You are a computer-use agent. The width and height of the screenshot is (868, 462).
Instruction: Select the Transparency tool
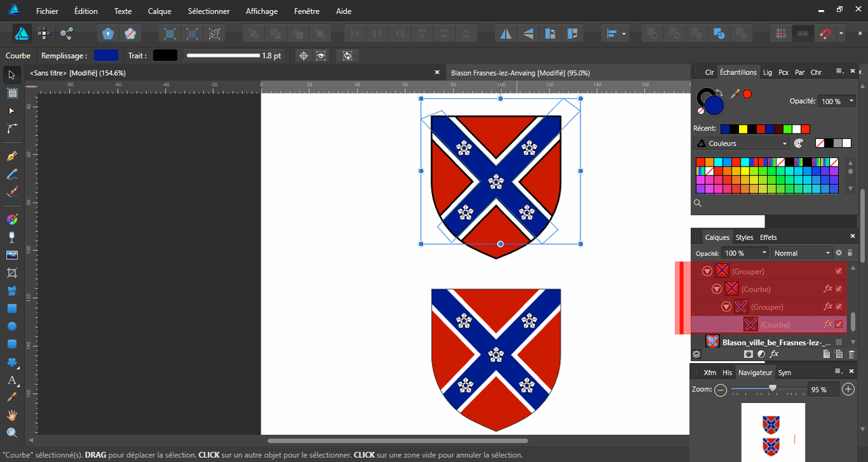coord(12,237)
